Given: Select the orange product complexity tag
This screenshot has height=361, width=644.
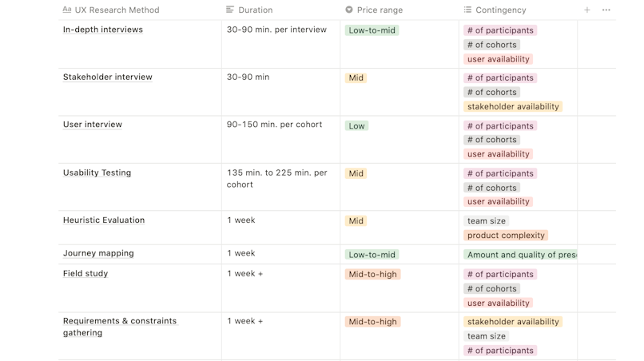Looking at the screenshot, I should point(506,236).
